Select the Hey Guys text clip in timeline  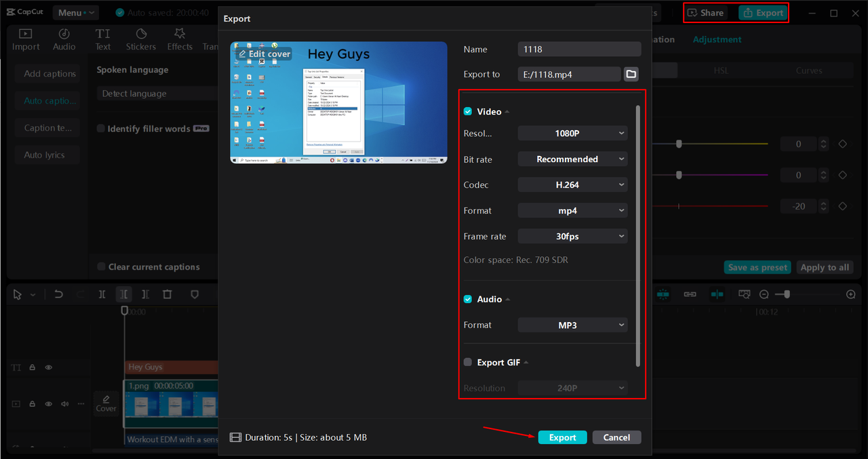pos(171,367)
